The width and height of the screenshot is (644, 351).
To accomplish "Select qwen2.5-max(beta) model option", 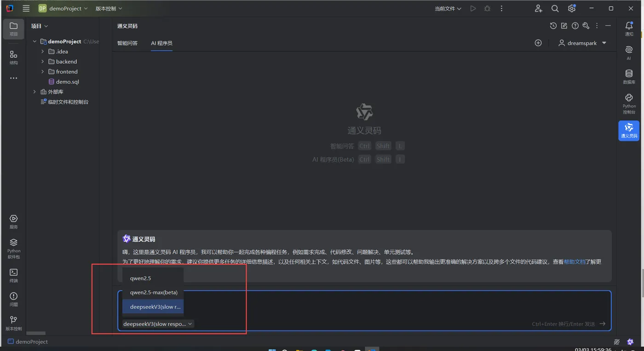I will point(153,292).
